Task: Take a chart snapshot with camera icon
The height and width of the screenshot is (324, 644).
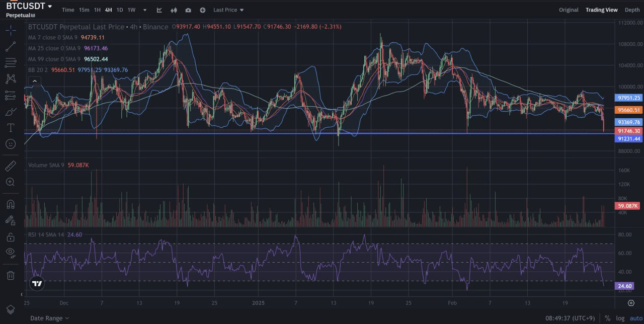Action: click(188, 10)
